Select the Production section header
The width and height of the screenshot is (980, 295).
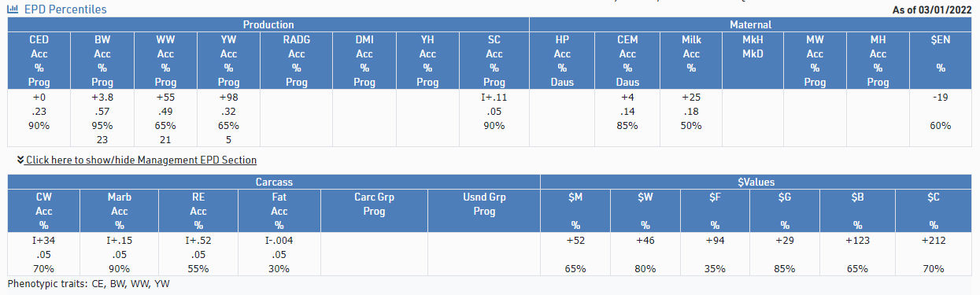point(268,24)
